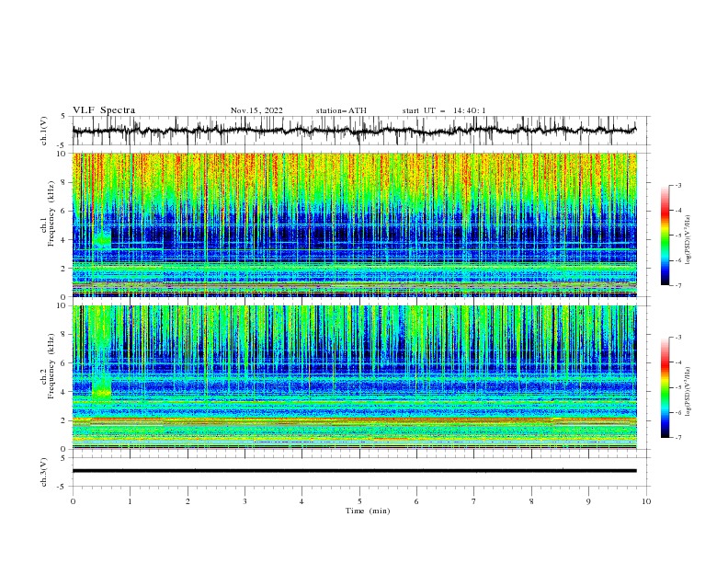The width and height of the screenshot is (728, 563).
Task: Click the "VLF Spectra" plot title
Action: click(104, 110)
